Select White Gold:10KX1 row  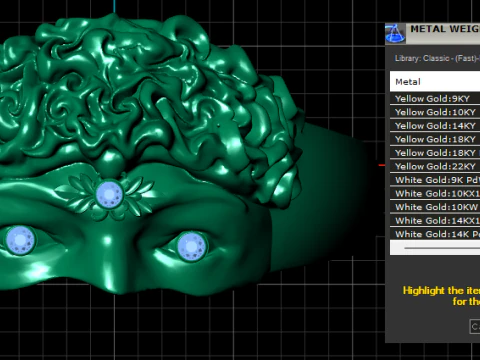(435, 193)
